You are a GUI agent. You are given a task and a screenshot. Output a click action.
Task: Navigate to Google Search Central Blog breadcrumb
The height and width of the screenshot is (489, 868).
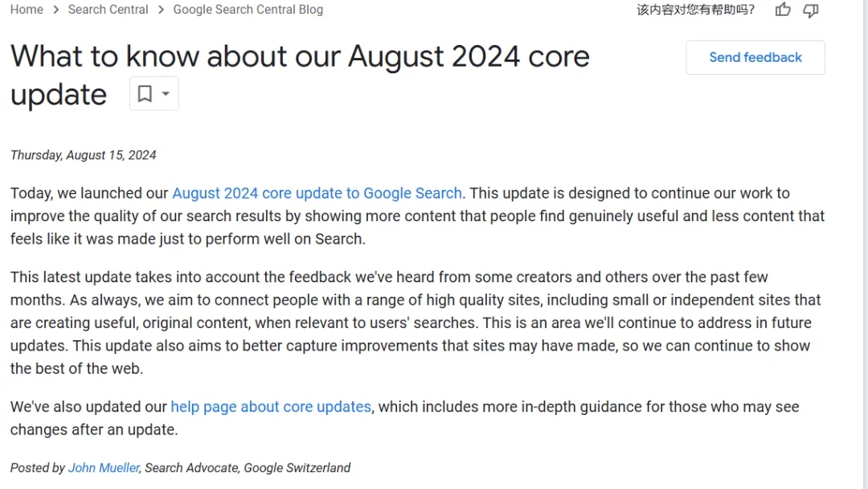coord(248,10)
